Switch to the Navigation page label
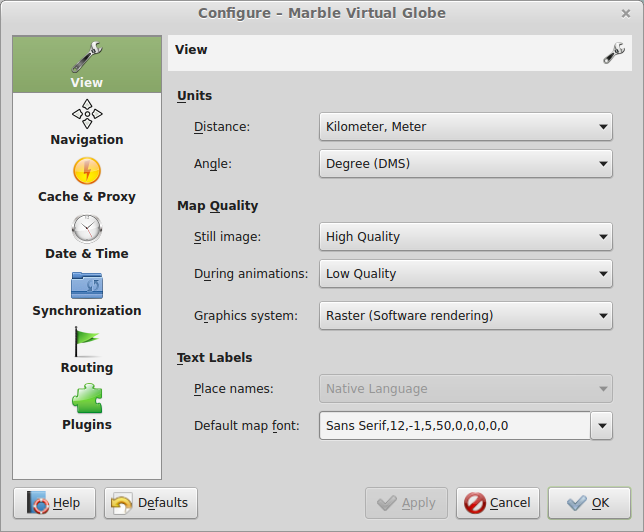The width and height of the screenshot is (644, 532). 87,140
